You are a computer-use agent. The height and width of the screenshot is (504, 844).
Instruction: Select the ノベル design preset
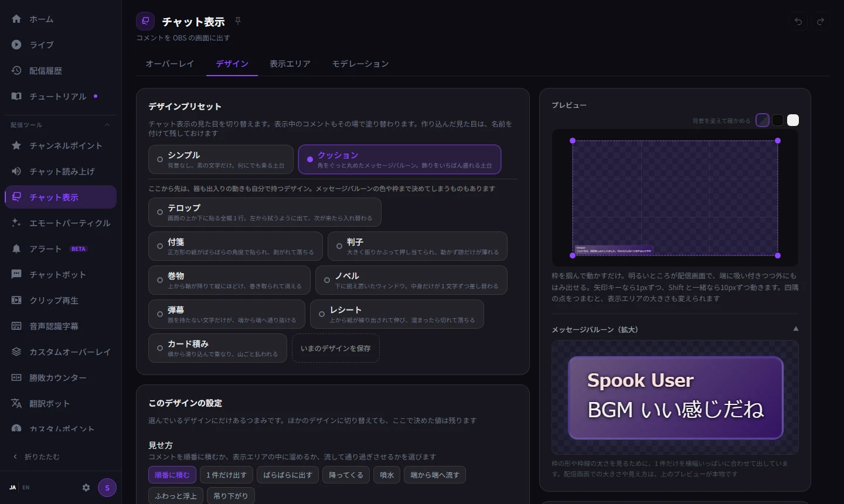point(411,280)
